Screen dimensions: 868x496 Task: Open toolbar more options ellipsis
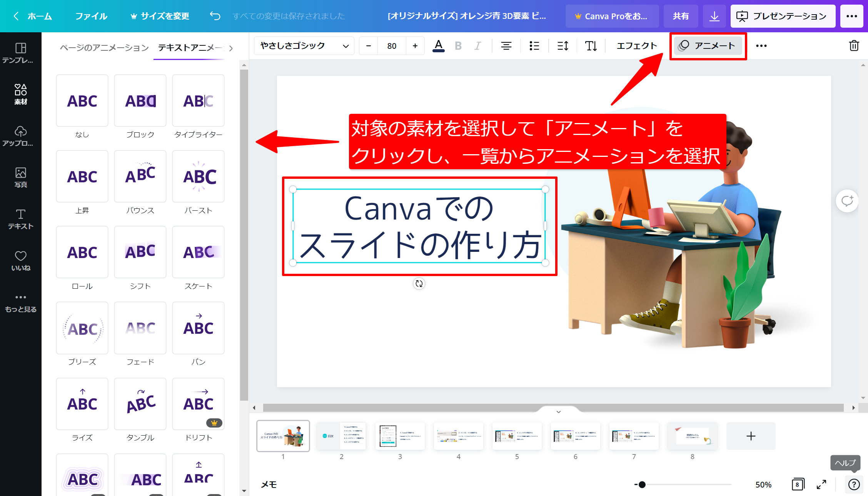(761, 46)
